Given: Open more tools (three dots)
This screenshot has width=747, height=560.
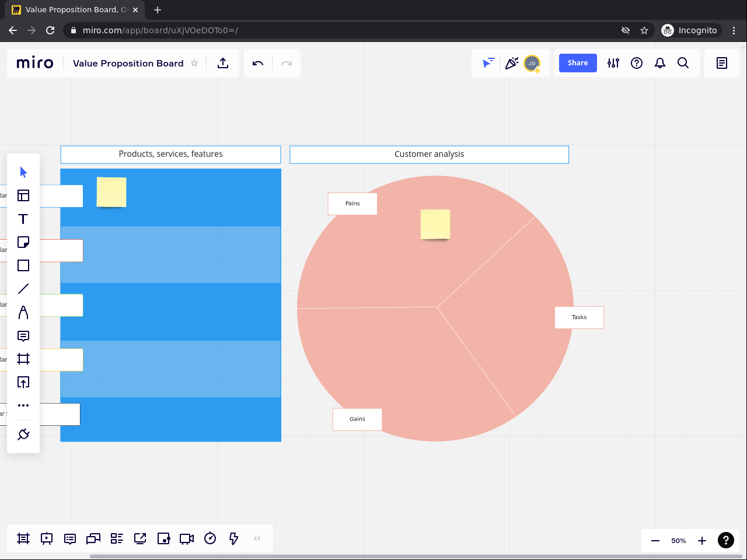Looking at the screenshot, I should tap(23, 405).
